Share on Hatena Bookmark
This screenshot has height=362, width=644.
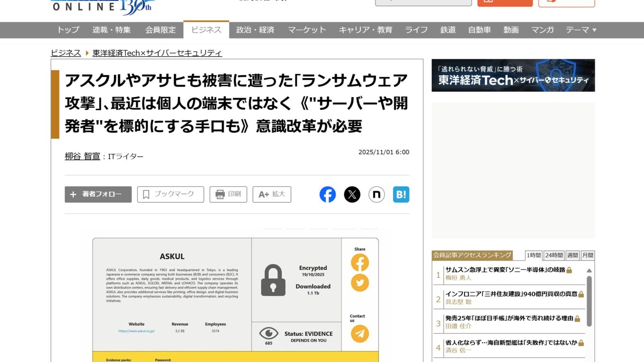401,194
